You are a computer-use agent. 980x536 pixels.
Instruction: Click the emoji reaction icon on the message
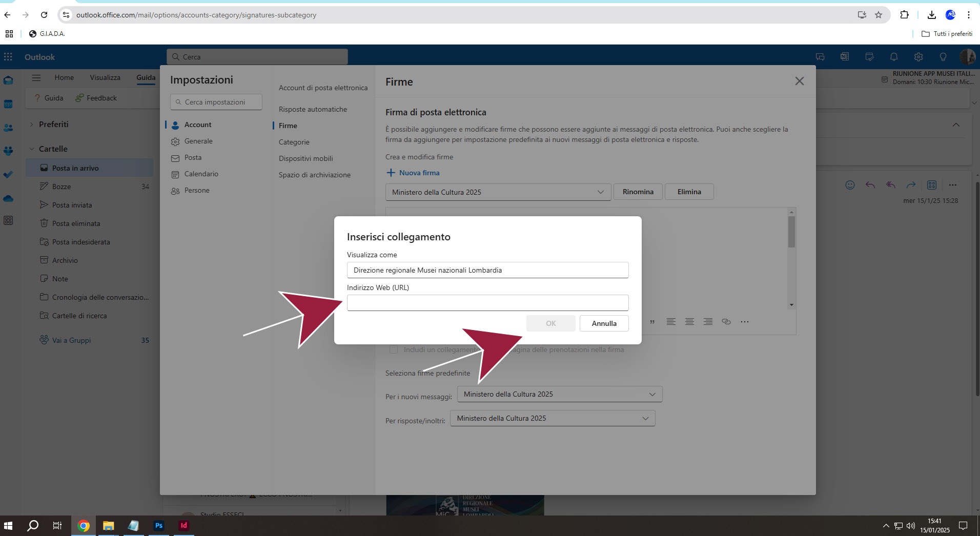click(850, 185)
